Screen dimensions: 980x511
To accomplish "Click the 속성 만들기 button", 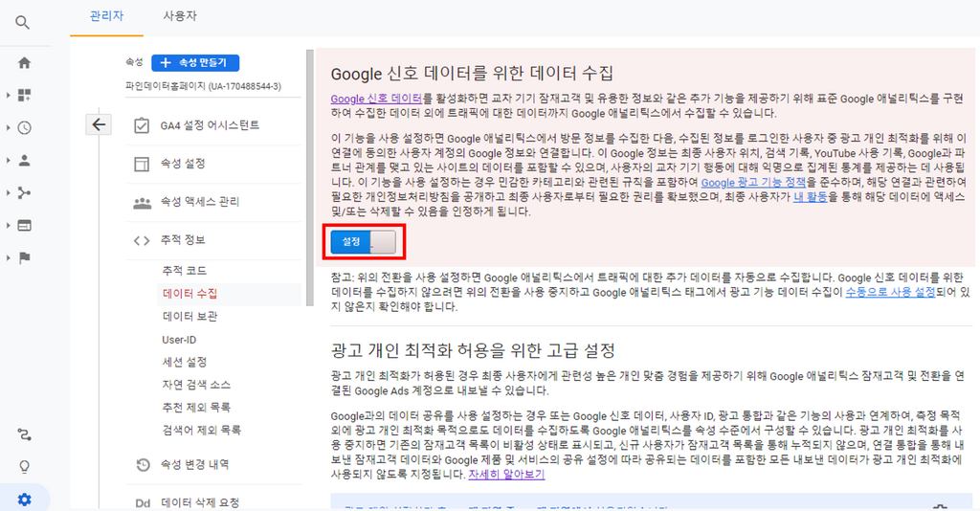I will [x=195, y=62].
